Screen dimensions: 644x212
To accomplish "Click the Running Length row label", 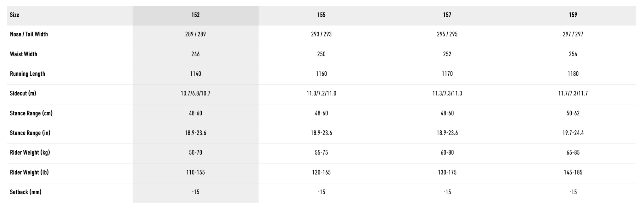I will tap(27, 74).
